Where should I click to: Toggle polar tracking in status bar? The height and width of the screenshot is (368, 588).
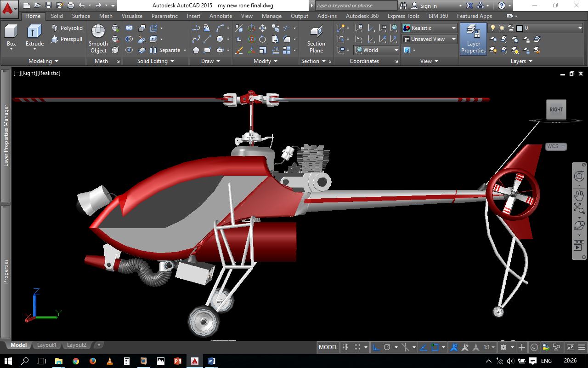pos(387,347)
